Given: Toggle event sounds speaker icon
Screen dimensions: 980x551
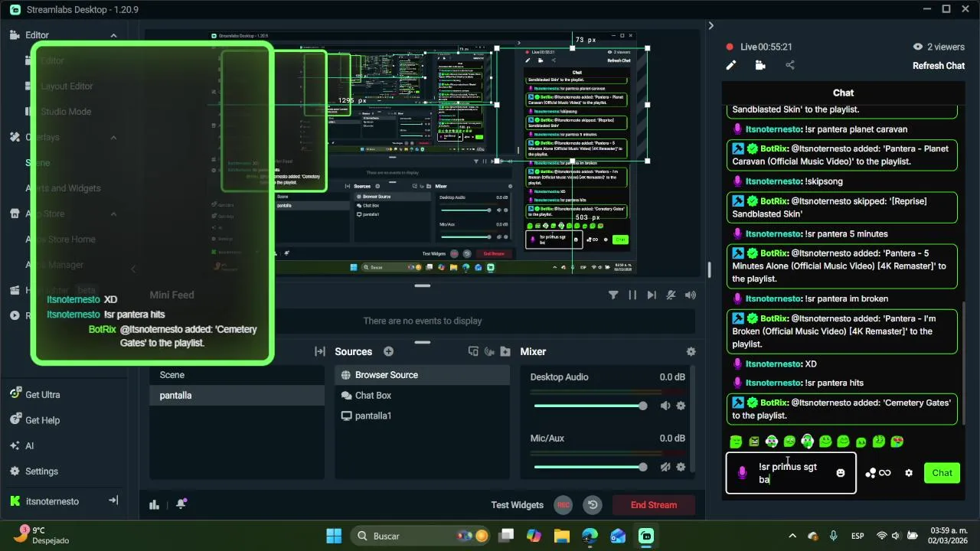Looking at the screenshot, I should click(691, 295).
